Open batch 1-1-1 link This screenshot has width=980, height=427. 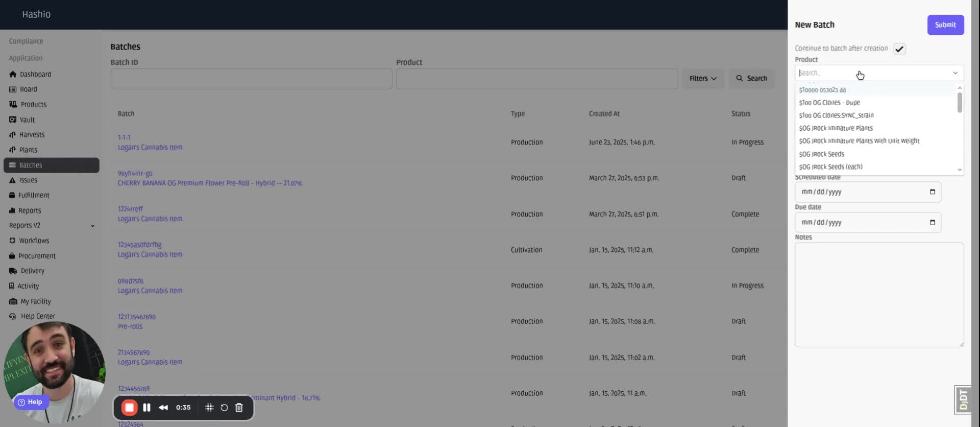click(x=124, y=137)
